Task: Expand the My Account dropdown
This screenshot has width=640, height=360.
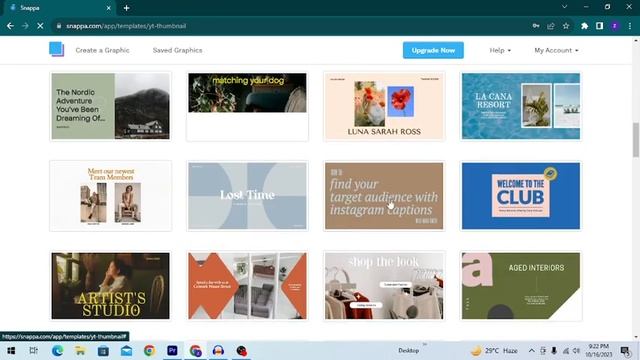Action: point(556,50)
